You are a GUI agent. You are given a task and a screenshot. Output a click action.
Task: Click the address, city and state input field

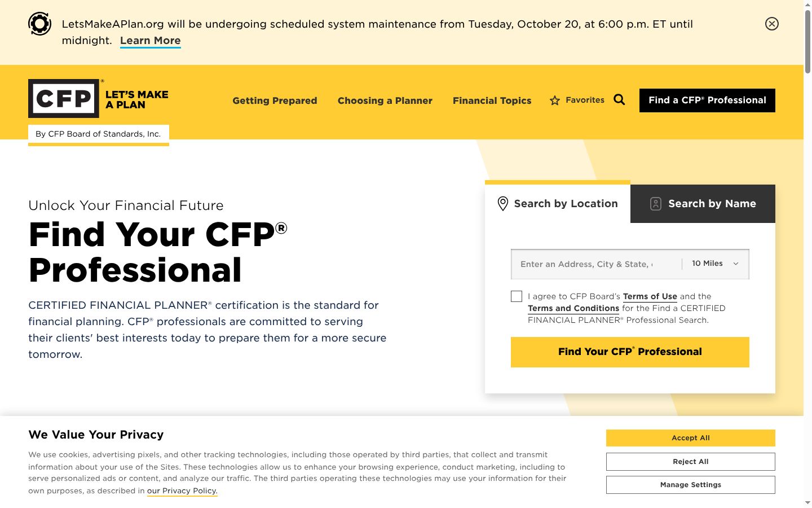(x=597, y=264)
